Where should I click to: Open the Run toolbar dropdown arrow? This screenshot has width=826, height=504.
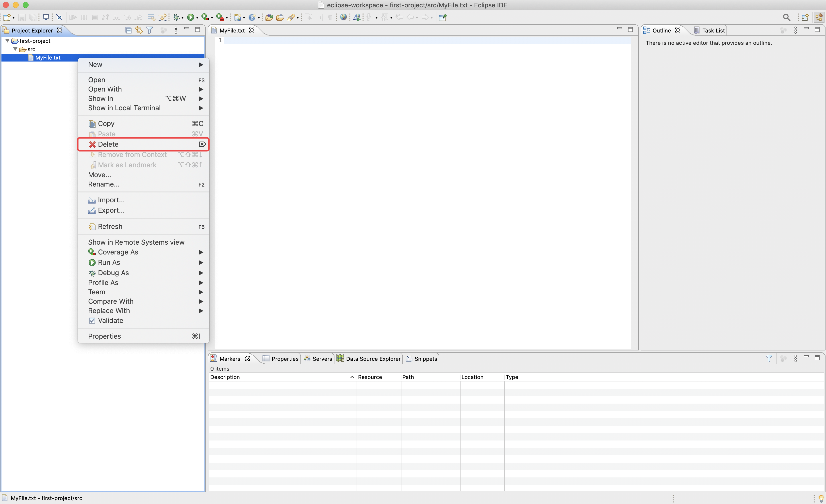point(197,17)
